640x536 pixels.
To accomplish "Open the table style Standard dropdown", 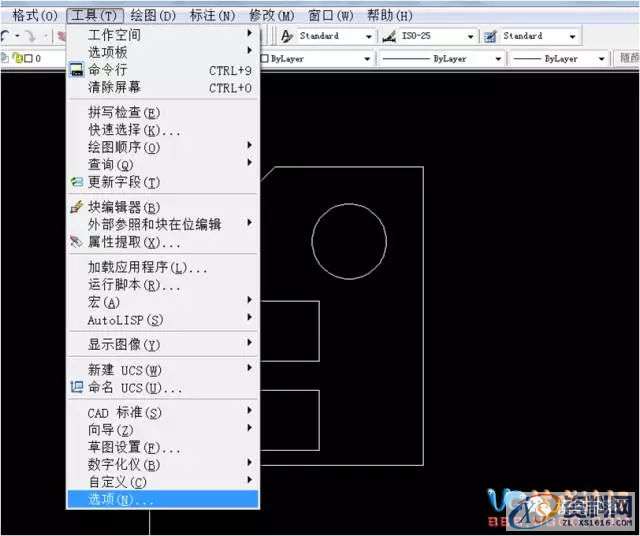I will (540, 36).
